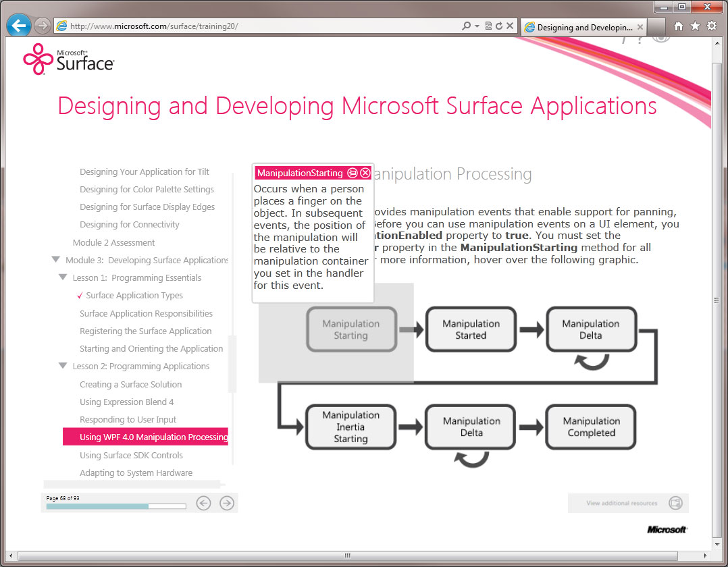Open Designing for Color Palette Settings
The height and width of the screenshot is (567, 728).
coord(147,189)
